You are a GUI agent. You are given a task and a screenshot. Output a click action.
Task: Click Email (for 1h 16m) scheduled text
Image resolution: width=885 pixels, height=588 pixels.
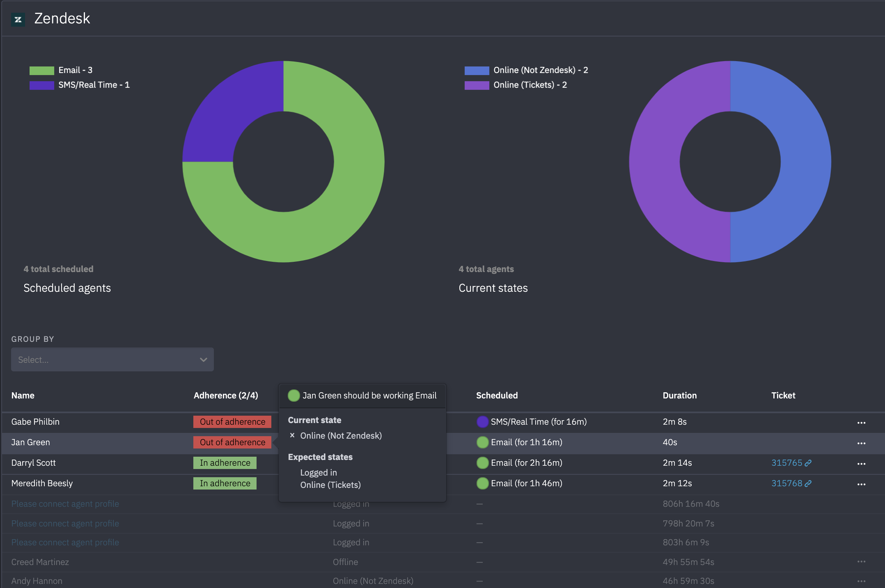[x=527, y=442]
